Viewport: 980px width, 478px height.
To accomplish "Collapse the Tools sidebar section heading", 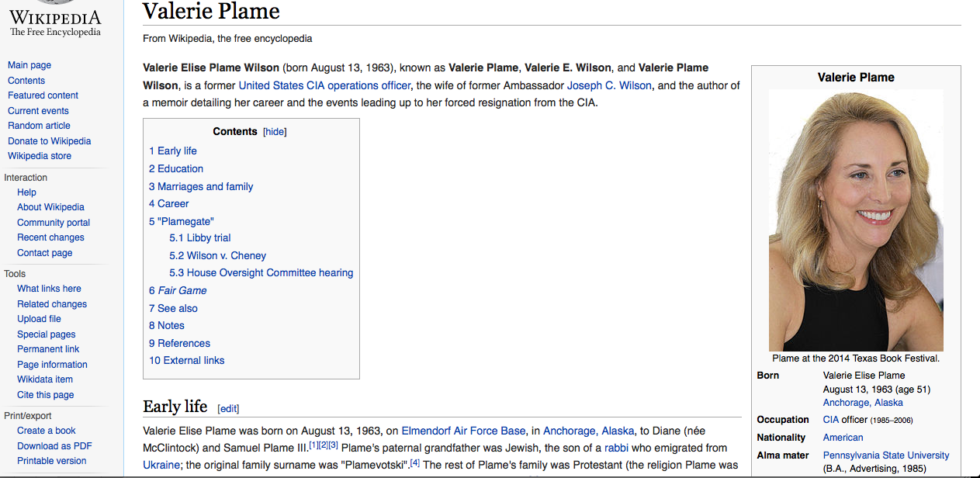I will click(x=15, y=274).
